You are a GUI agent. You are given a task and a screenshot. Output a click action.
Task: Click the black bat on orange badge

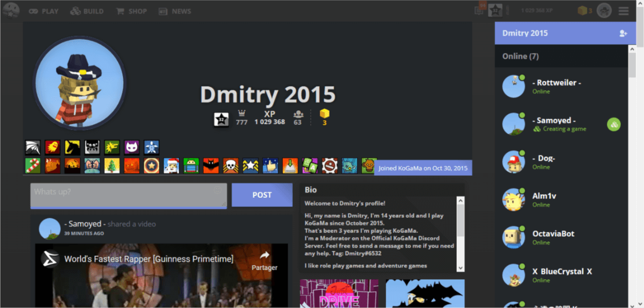point(211,166)
